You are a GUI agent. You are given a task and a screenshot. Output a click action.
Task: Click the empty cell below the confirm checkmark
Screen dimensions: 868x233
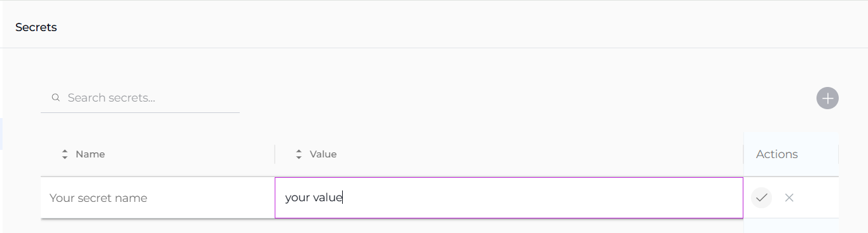tap(791, 226)
